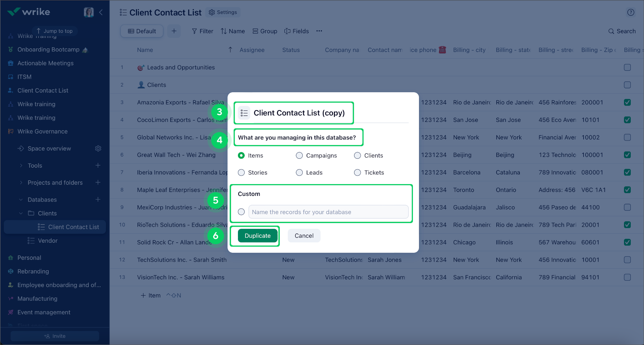Open the Group menu in toolbar
The height and width of the screenshot is (345, 644).
(265, 31)
